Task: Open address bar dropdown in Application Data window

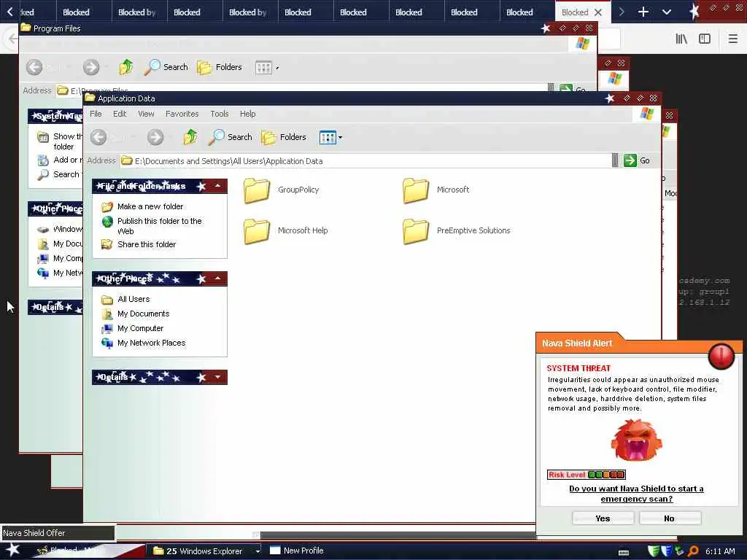Action: [x=615, y=160]
